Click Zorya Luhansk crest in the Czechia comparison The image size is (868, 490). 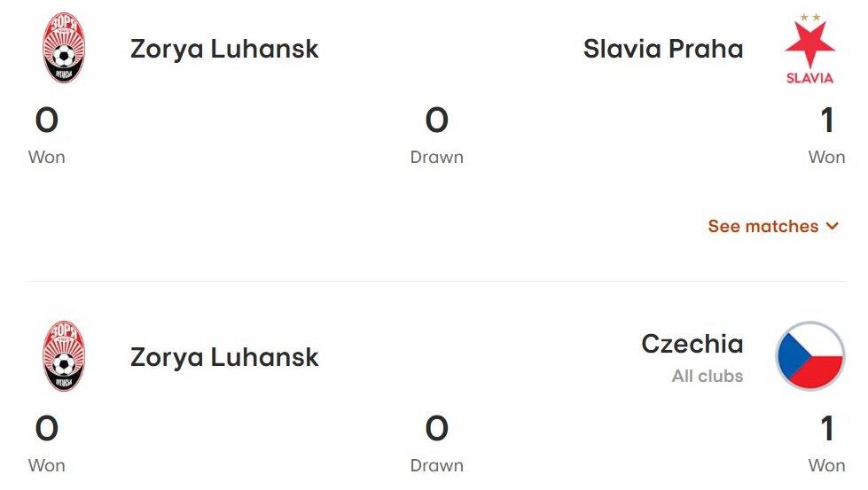(64, 356)
